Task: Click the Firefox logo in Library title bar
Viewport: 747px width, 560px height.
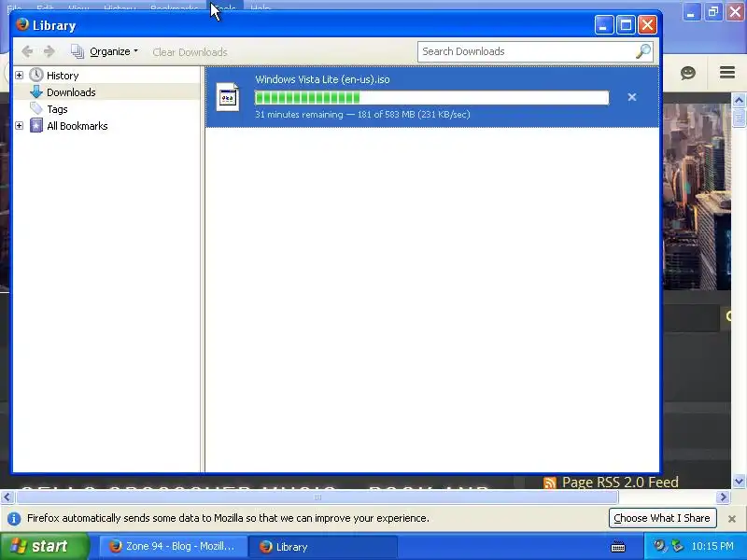Action: 21,24
